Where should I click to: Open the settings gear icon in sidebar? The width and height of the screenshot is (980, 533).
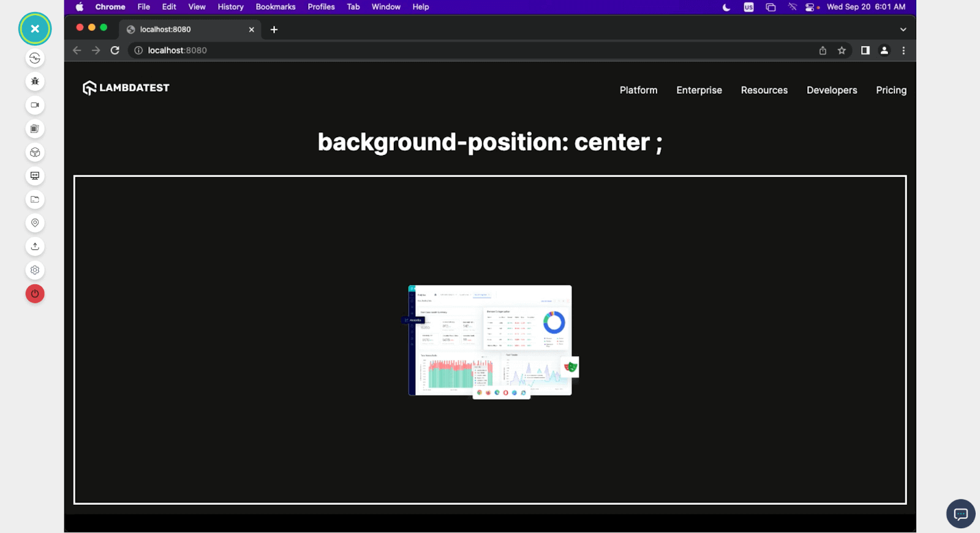pyautogui.click(x=35, y=270)
